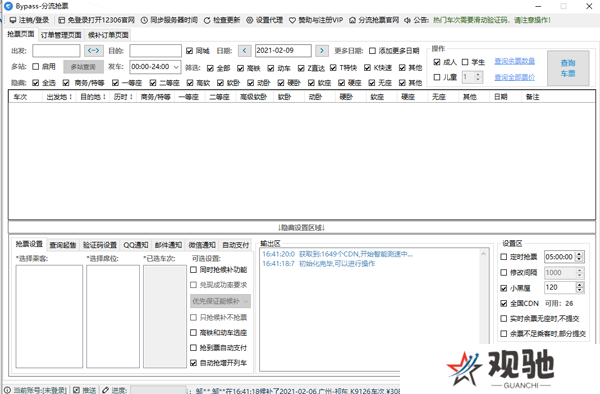Image resolution: width=600 pixels, height=394 pixels.
Task: Toggle the 一等座 hide checkbox
Action: click(x=116, y=83)
